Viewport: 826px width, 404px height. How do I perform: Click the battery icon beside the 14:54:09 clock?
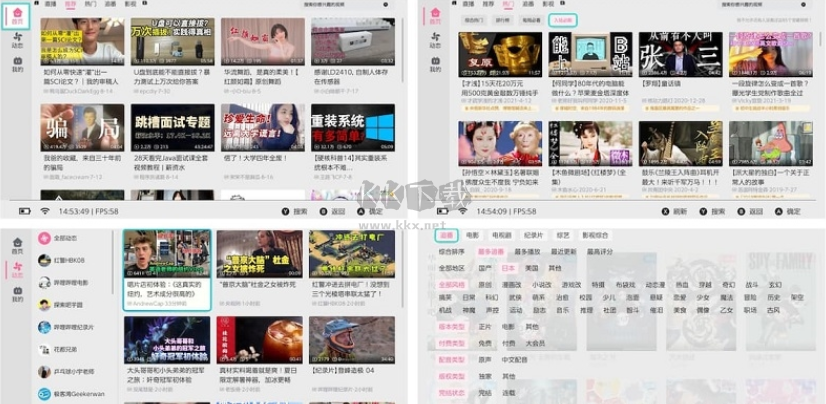pyautogui.click(x=443, y=211)
